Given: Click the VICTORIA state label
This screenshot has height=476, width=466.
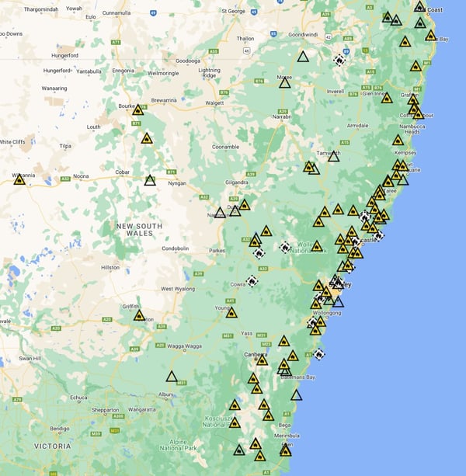Looking at the screenshot, I should click(53, 446).
